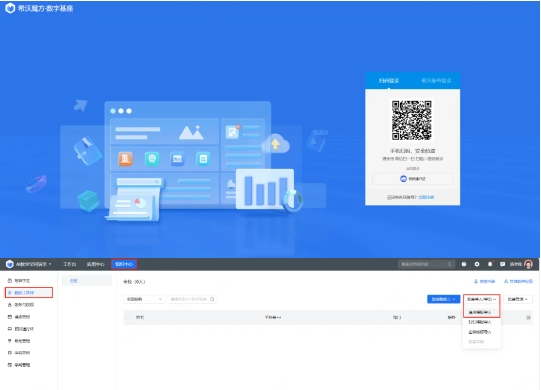
Task: Expand the blue add staff dropdown button
Action: 443,299
